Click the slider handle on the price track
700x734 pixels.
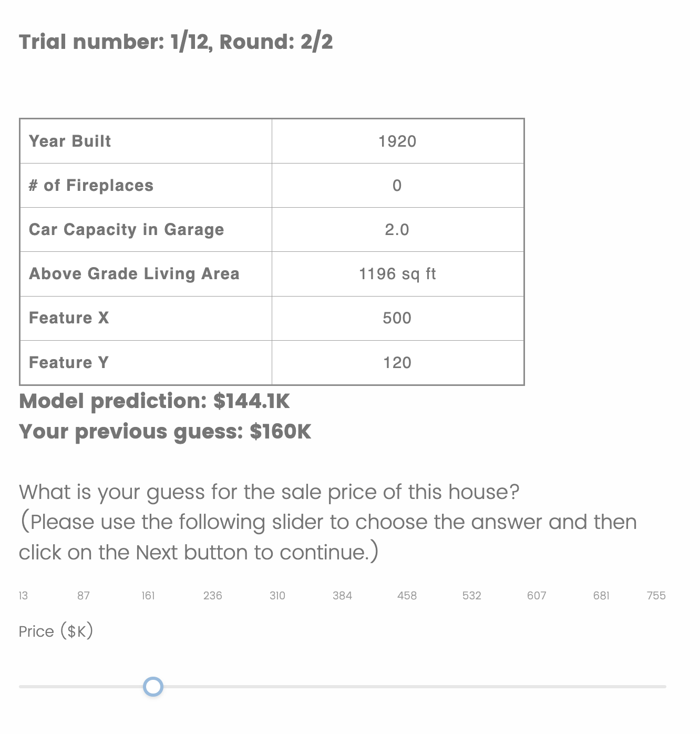153,687
